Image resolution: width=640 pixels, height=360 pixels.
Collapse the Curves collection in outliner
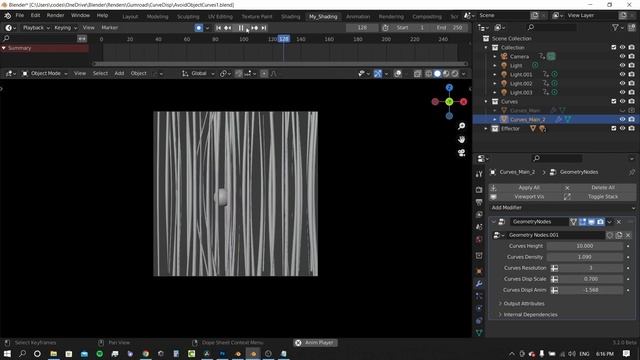(486, 101)
